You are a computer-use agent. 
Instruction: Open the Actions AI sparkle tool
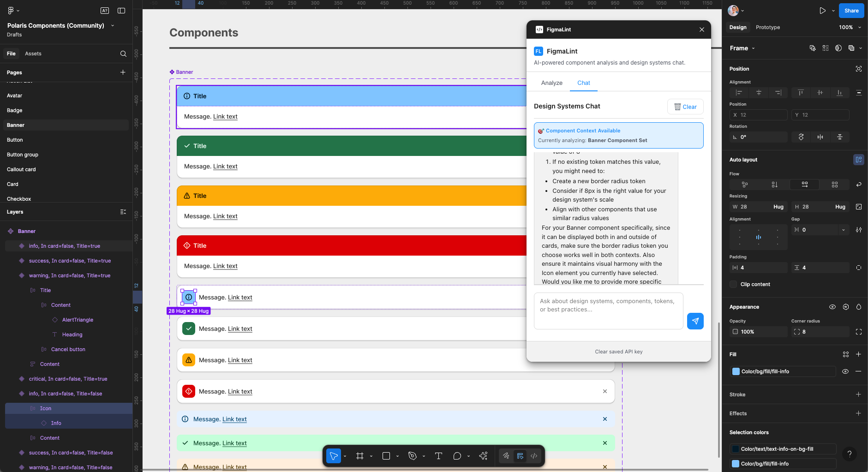tap(483, 456)
